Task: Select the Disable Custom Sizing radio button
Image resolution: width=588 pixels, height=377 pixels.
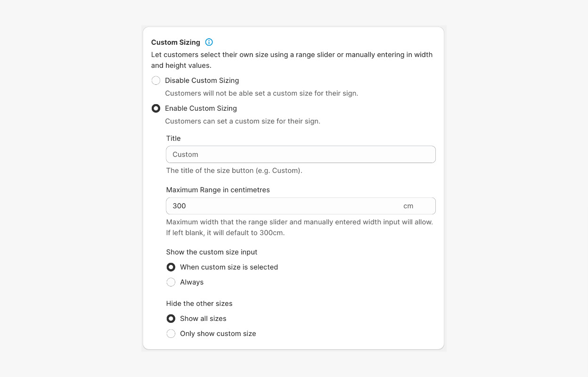Action: pyautogui.click(x=156, y=81)
